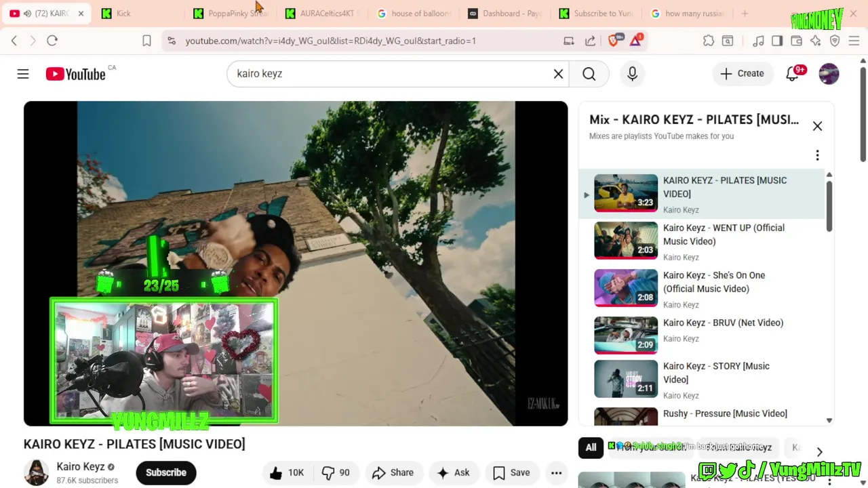Open Brave Shields lion icon
The width and height of the screenshot is (868, 488).
point(614,41)
